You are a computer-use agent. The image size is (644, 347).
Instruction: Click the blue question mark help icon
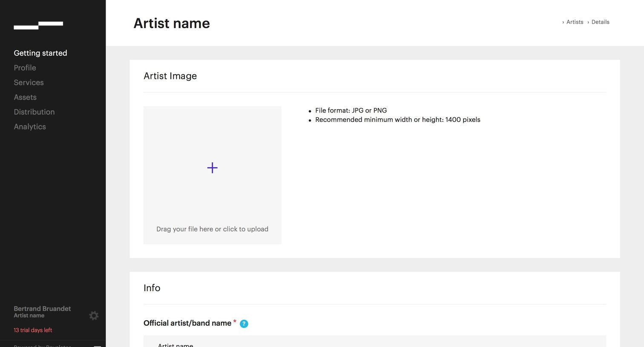[244, 324]
